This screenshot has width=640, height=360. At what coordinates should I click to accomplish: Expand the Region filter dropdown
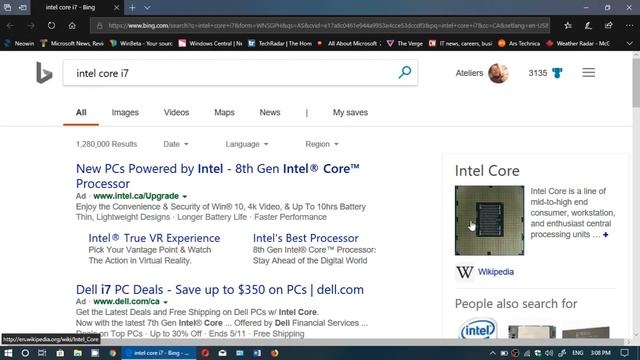pos(322,144)
